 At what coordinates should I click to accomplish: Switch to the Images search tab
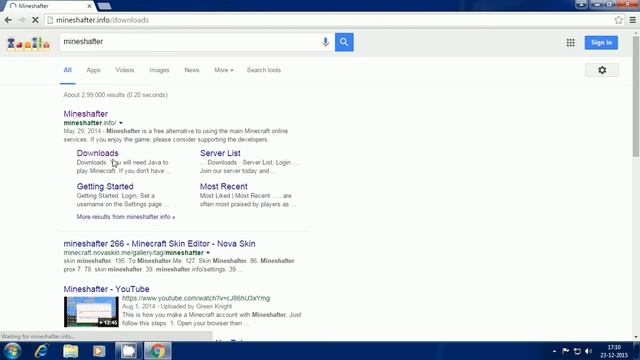coord(159,70)
